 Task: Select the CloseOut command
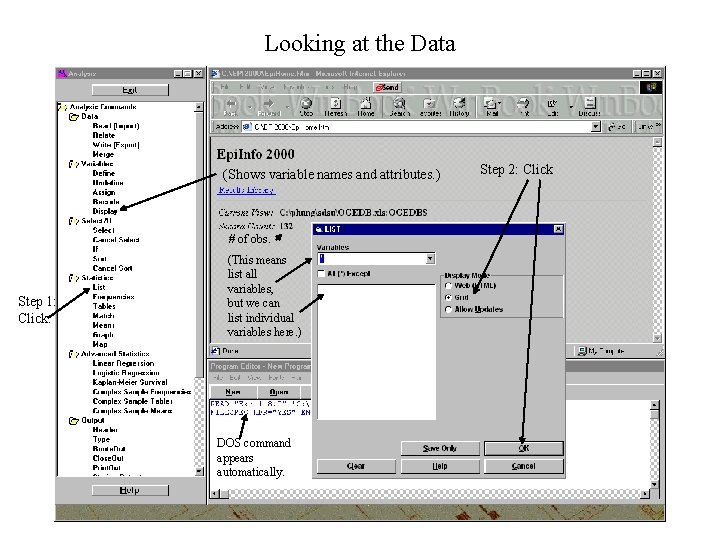[x=108, y=458]
